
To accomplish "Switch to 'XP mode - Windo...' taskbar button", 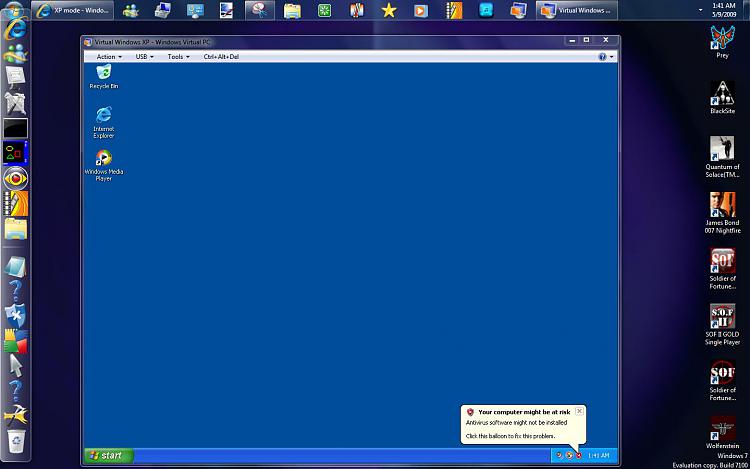I will (x=73, y=10).
